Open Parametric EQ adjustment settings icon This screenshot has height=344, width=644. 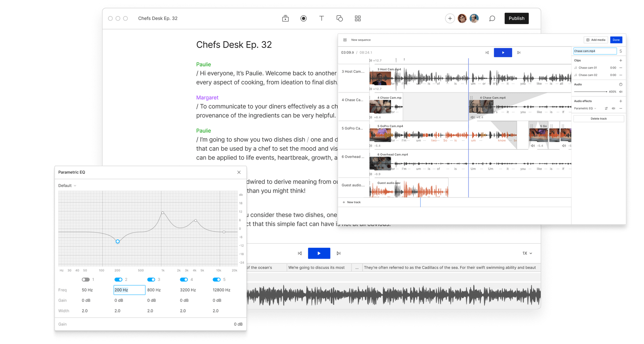point(606,108)
